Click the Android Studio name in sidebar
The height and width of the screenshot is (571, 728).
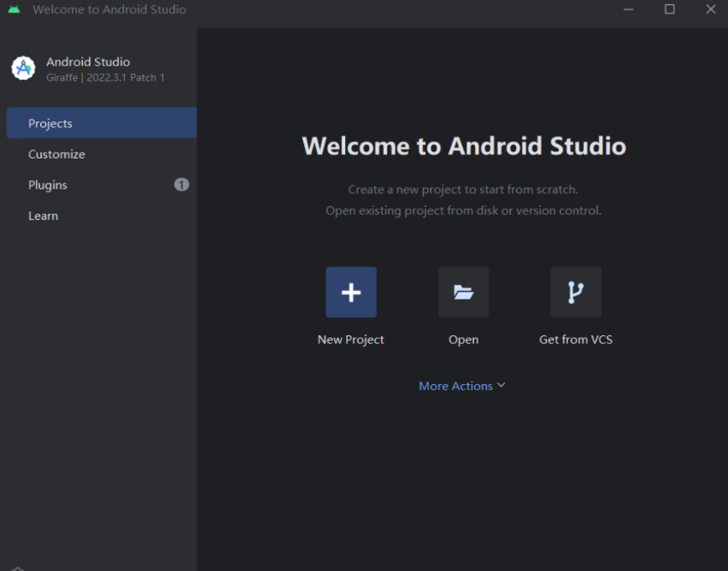point(88,62)
